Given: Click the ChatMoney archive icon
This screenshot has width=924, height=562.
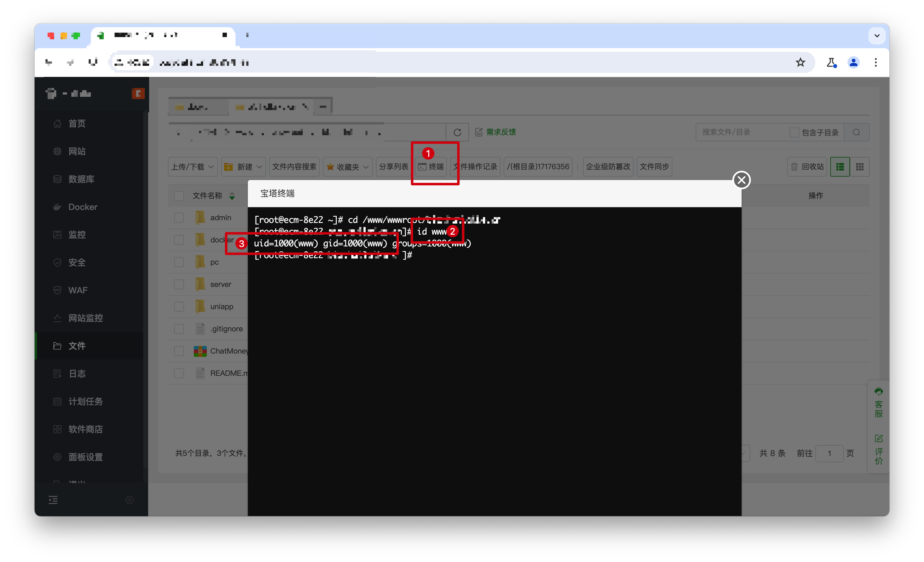Looking at the screenshot, I should pyautogui.click(x=200, y=351).
